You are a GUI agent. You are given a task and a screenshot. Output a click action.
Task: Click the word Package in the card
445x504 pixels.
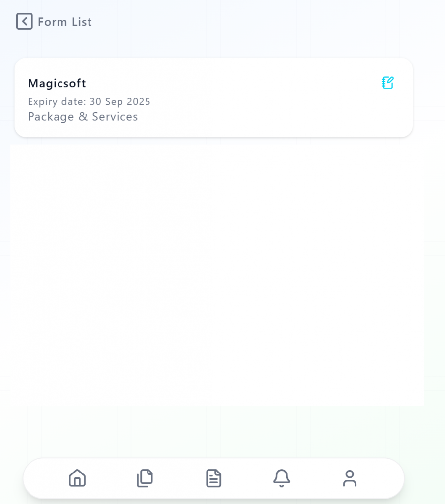click(x=51, y=117)
